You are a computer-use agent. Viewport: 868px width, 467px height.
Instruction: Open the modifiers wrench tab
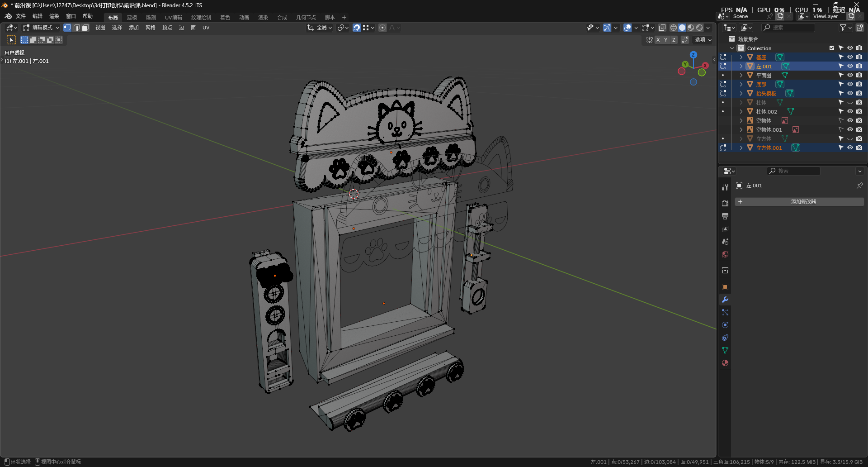coord(725,300)
